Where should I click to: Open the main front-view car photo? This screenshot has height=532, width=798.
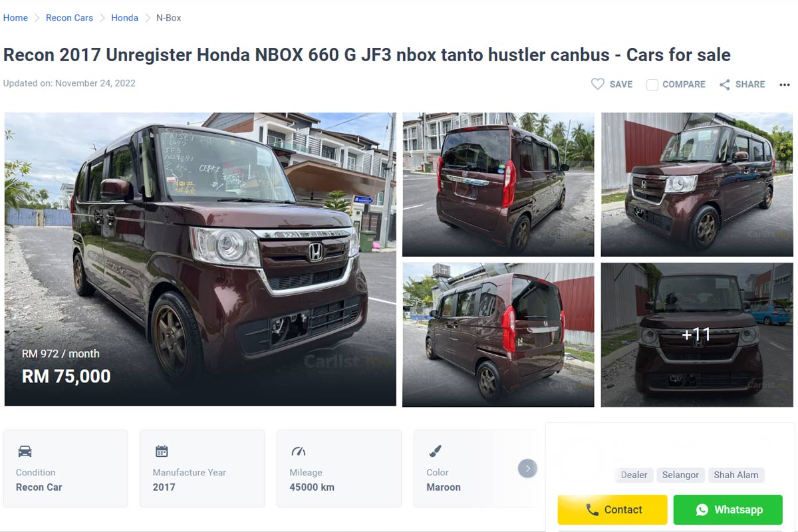[200, 259]
